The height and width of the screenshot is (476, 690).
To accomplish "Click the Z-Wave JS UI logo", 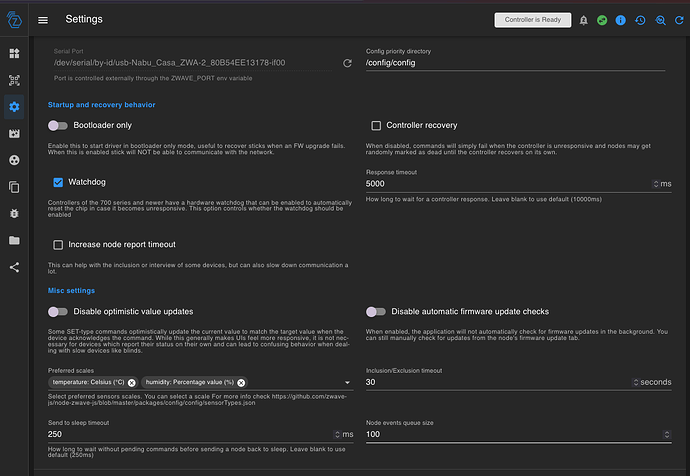I will point(14,20).
